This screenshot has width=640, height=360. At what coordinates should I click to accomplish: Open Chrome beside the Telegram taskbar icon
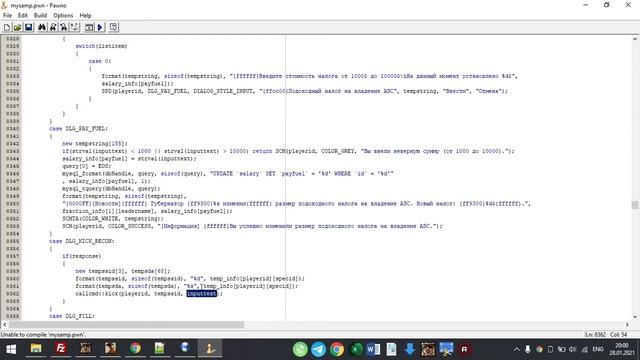[337, 349]
